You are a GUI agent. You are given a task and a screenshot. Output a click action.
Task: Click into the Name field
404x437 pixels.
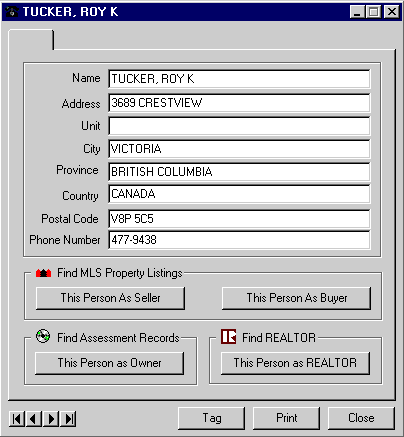(239, 79)
